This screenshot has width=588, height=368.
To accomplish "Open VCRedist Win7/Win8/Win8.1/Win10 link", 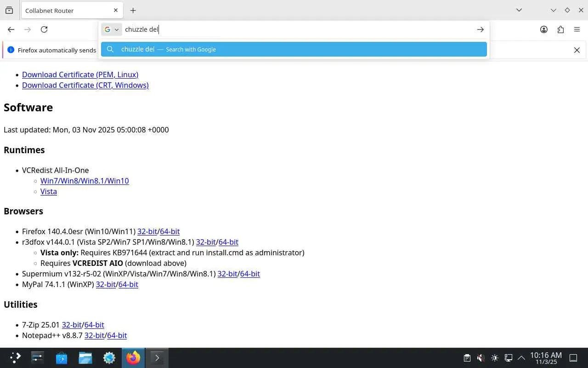I will pos(85,181).
